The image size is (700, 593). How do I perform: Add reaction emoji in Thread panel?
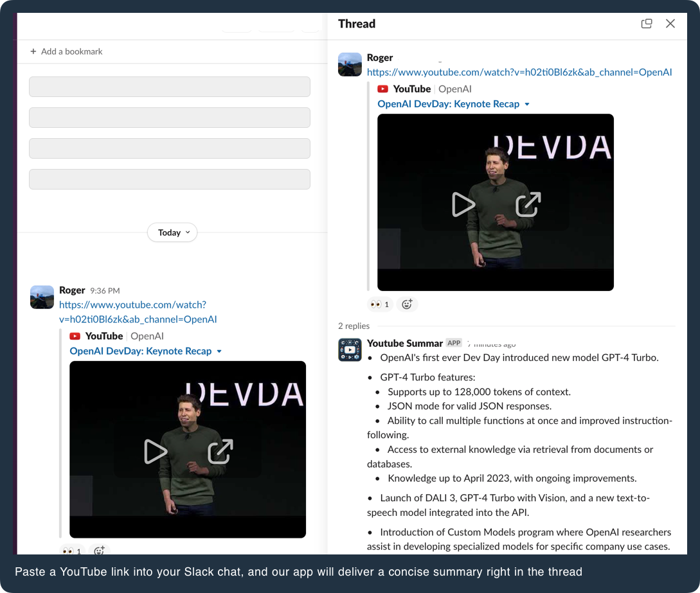click(x=407, y=305)
